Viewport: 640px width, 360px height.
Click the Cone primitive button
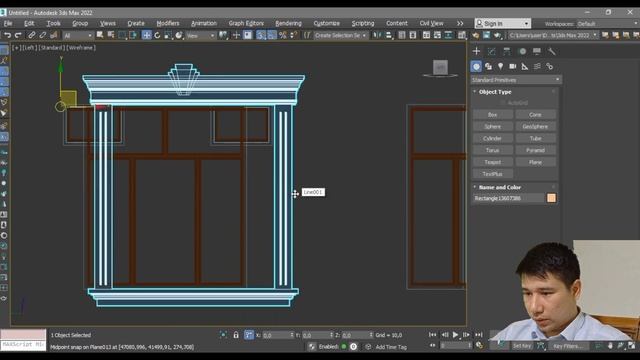[535, 115]
